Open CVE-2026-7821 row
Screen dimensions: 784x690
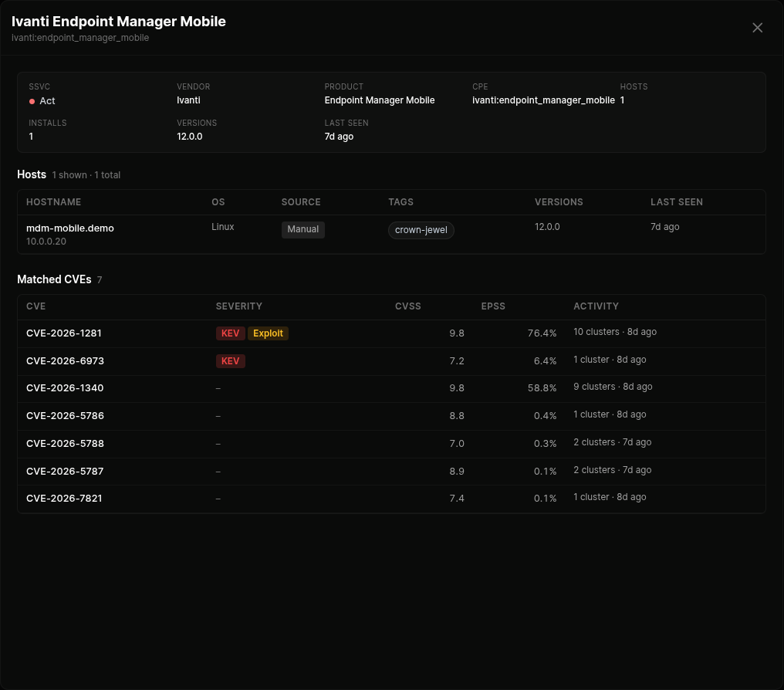(391, 499)
